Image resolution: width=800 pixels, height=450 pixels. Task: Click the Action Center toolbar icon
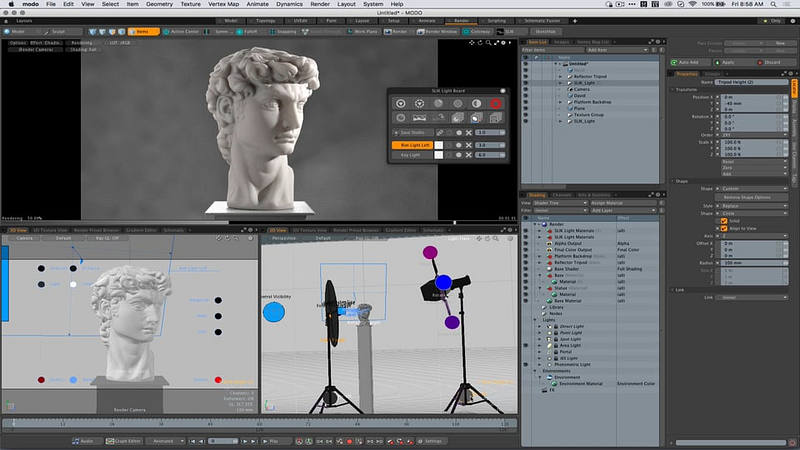coord(182,31)
